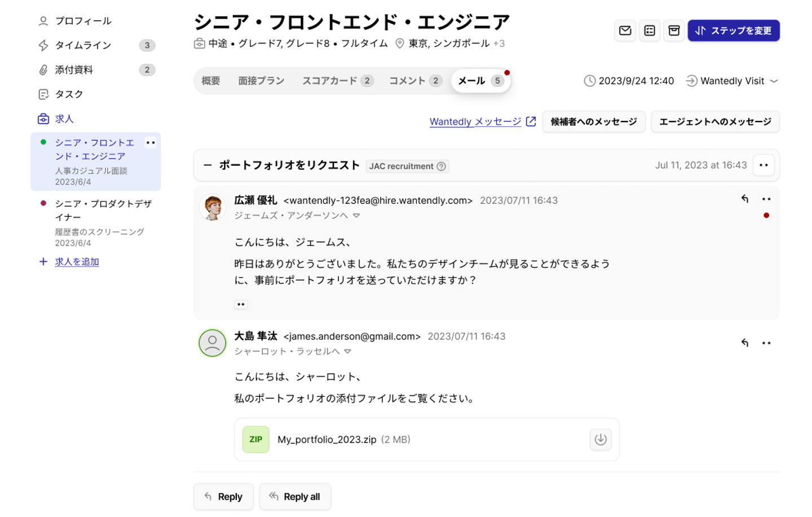Reply to 大島 隼汰's message with arrow icon
Viewport: 812px width, 517px height.
(745, 343)
